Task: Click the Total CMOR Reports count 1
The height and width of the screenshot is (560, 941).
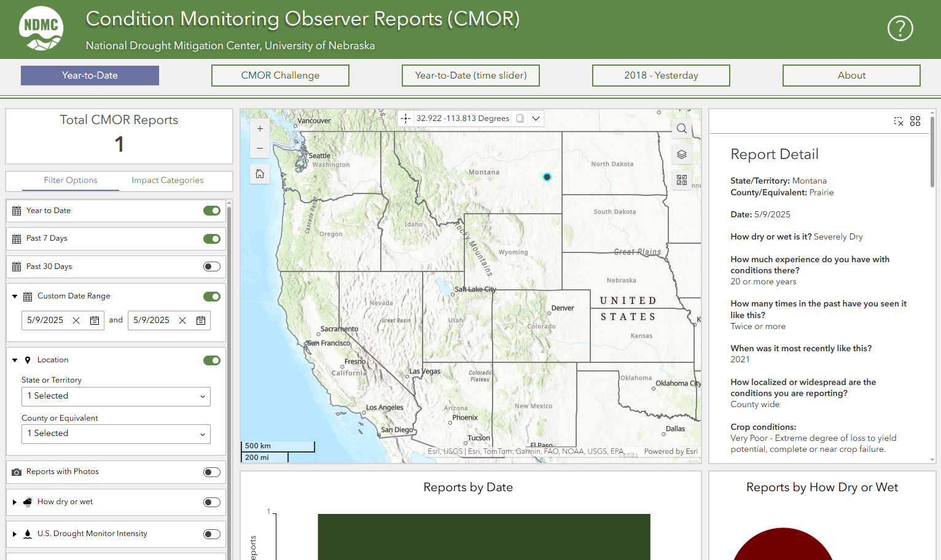Action: pos(119,144)
